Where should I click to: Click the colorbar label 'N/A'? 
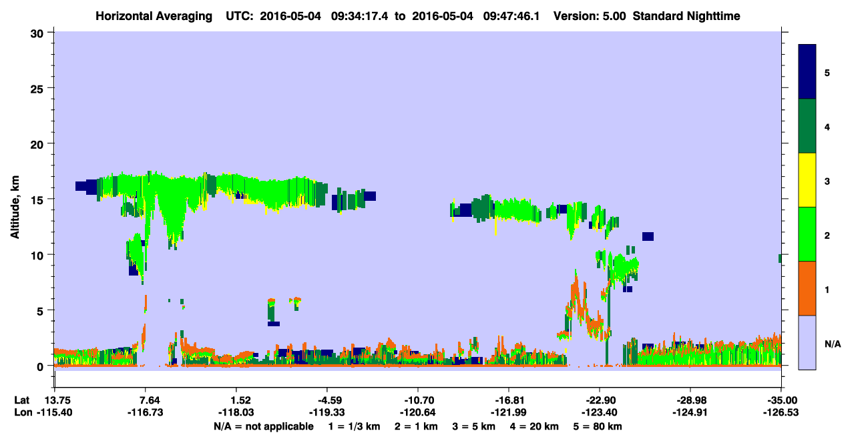833,344
